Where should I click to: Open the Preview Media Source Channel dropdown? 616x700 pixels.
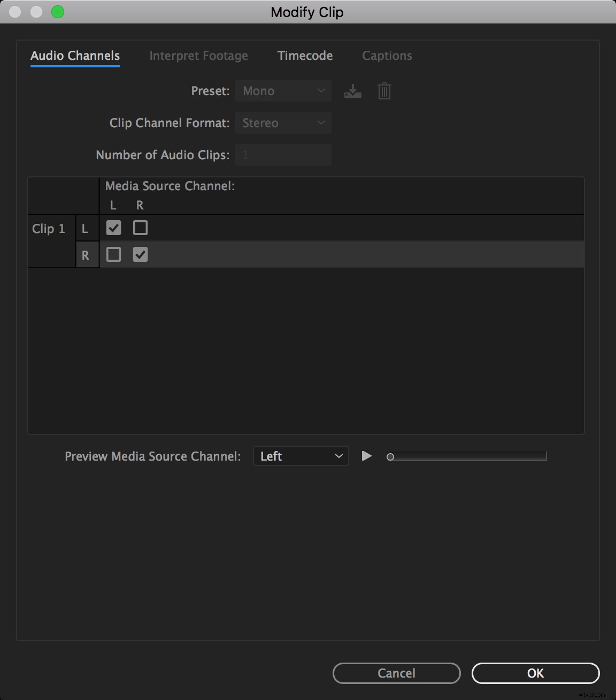click(x=301, y=456)
